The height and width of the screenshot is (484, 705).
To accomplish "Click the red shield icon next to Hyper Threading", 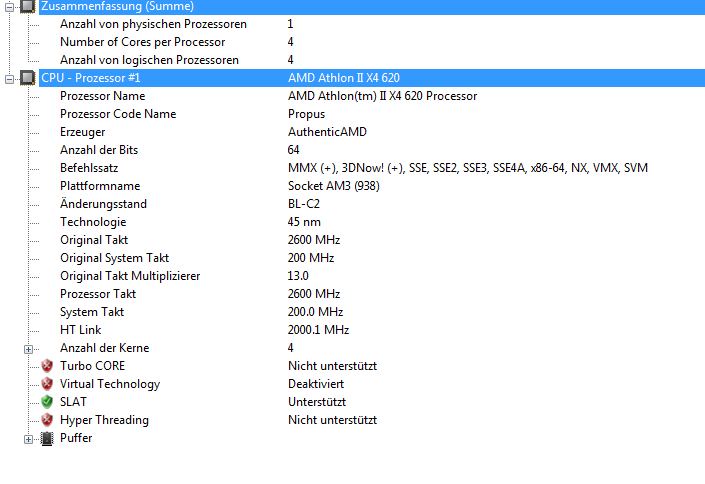I will [47, 420].
